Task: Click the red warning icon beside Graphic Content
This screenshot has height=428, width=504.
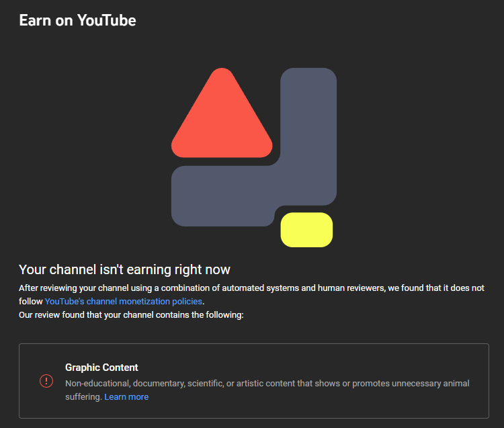Action: pos(46,381)
